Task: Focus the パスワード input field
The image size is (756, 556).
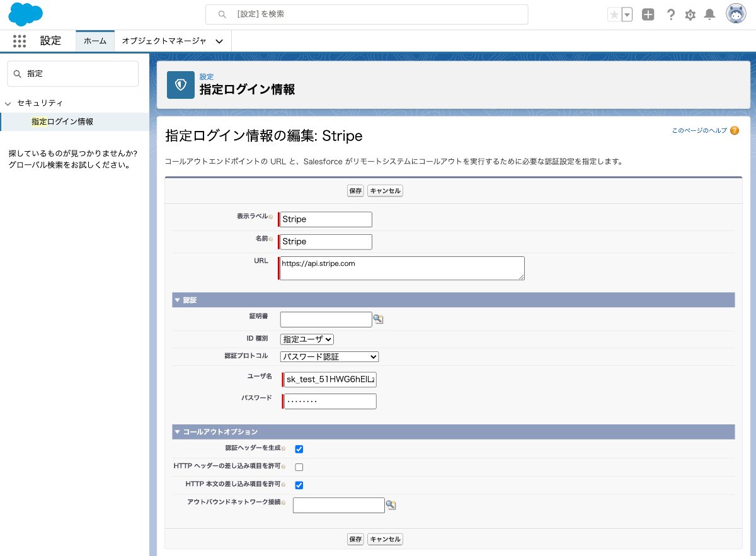Action: pos(330,401)
